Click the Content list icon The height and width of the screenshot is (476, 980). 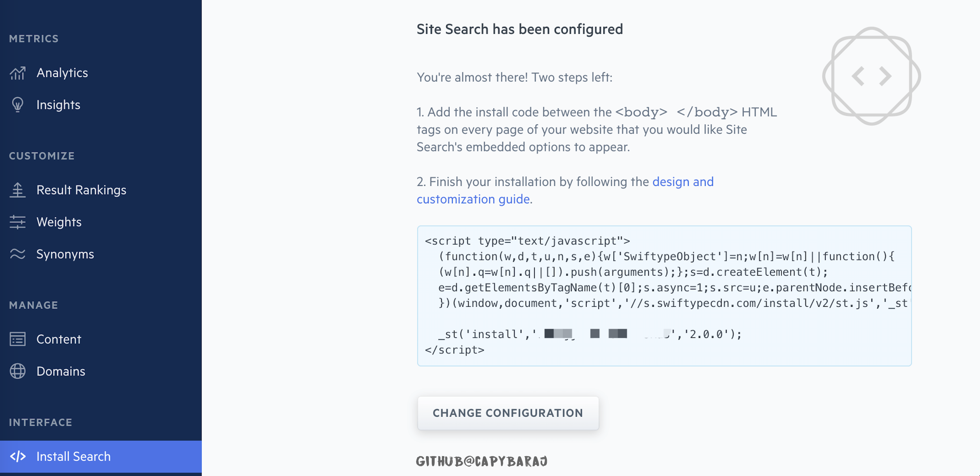click(x=17, y=339)
